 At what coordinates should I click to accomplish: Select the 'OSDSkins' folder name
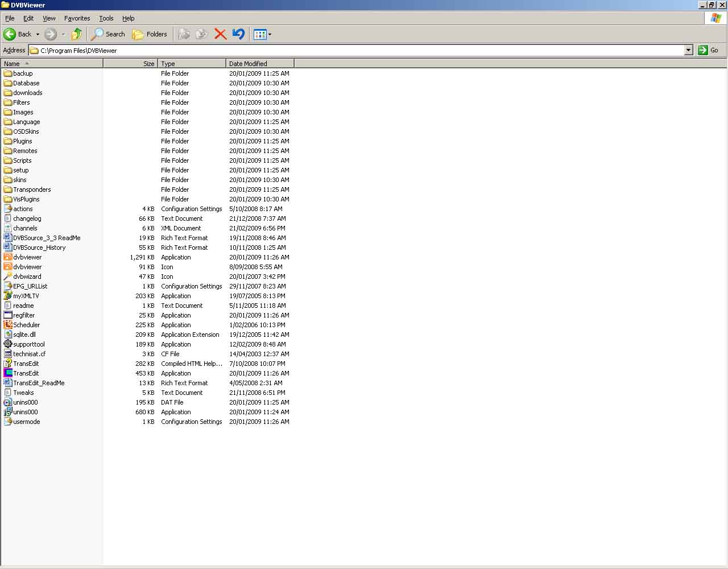26,131
